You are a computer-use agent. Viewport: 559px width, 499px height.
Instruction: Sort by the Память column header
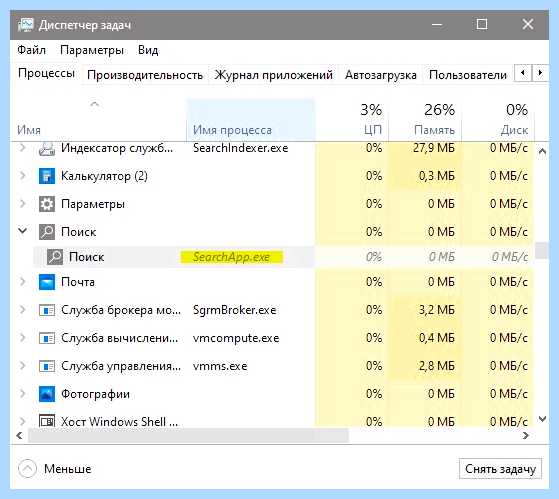click(x=425, y=120)
